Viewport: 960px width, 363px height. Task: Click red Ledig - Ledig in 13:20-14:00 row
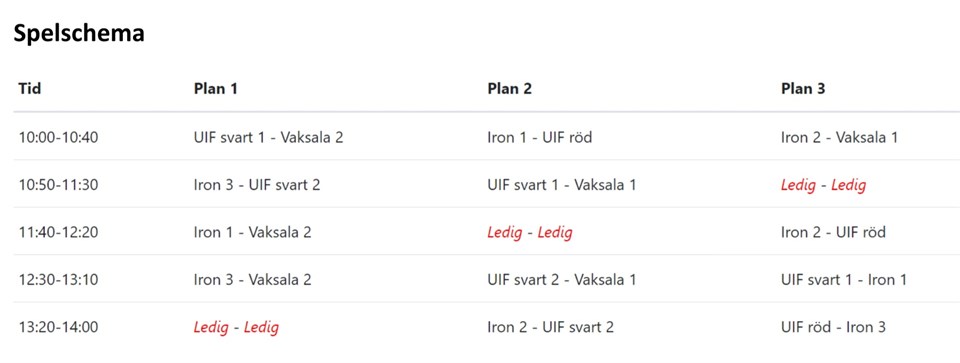236,327
